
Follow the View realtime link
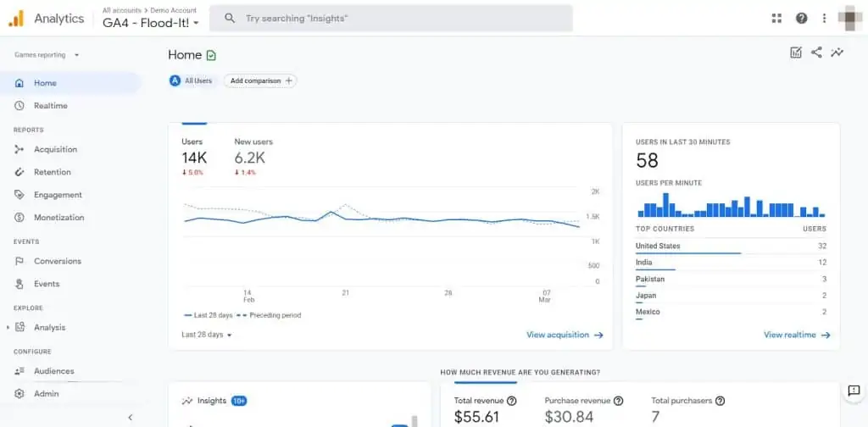click(797, 335)
